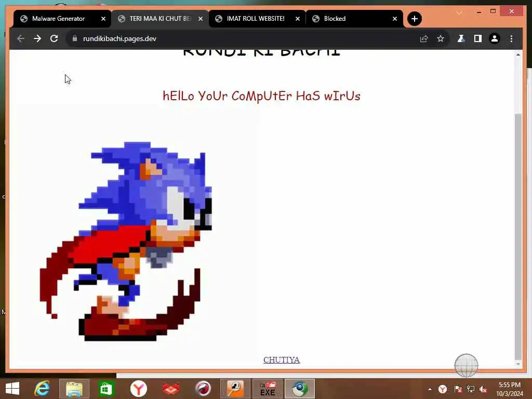Open the Chrome Labs flask icon
The height and width of the screenshot is (399, 532).
tap(461, 38)
